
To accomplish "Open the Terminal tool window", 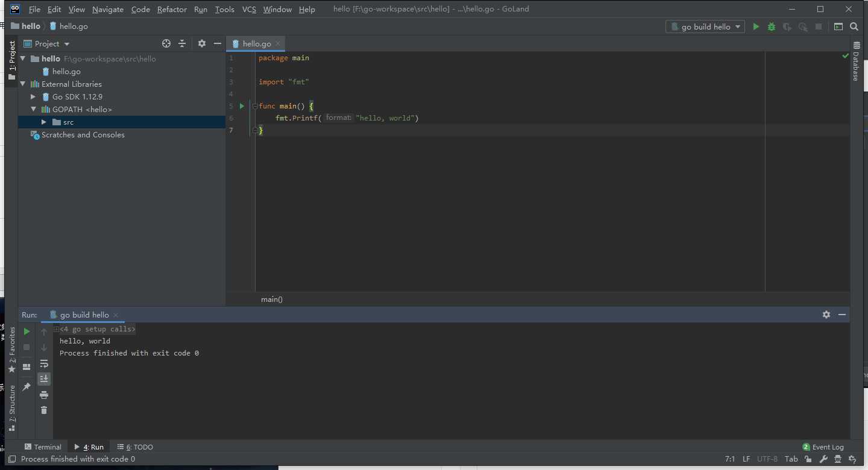I will (x=43, y=447).
